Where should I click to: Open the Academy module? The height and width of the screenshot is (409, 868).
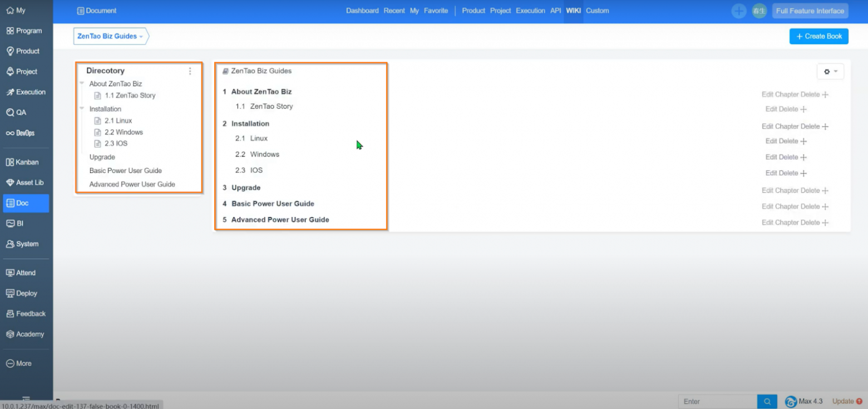click(25, 334)
